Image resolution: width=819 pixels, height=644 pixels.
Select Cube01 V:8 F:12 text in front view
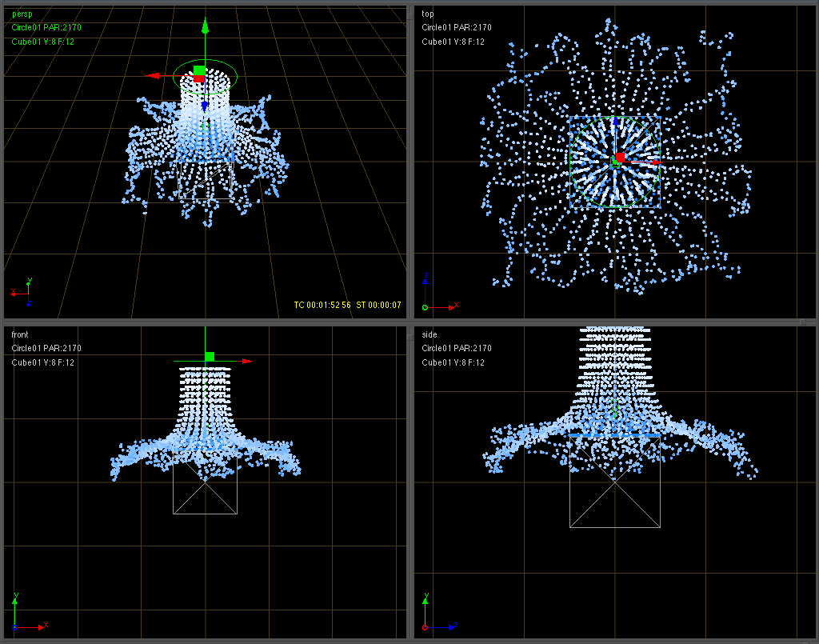pyautogui.click(x=43, y=362)
